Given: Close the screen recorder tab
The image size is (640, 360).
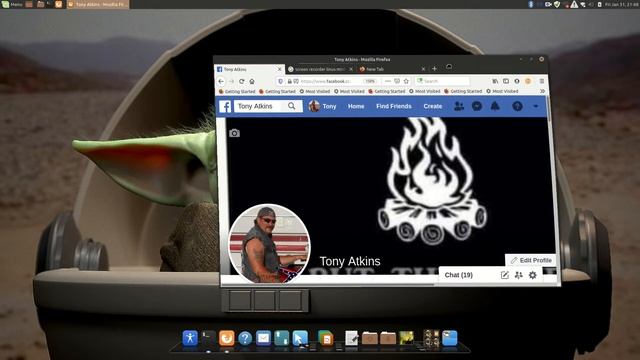Looking at the screenshot, I should pyautogui.click(x=351, y=69).
